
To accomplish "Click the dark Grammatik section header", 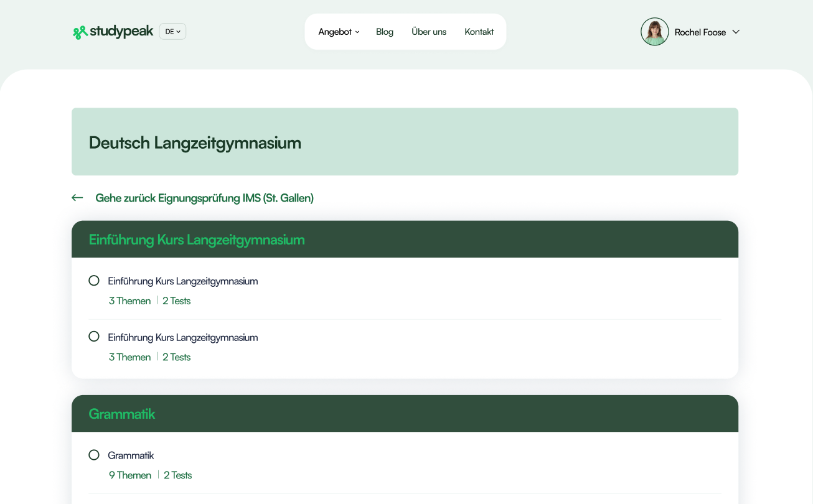I will [x=405, y=414].
